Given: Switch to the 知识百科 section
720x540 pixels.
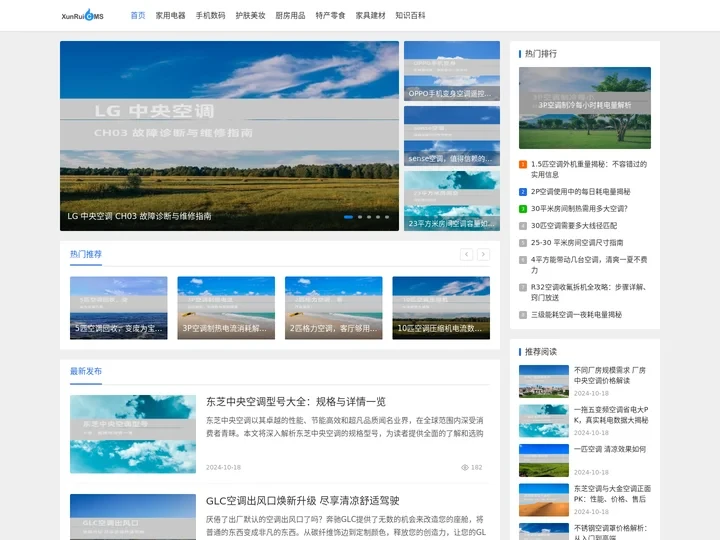Looking at the screenshot, I should pos(410,16).
